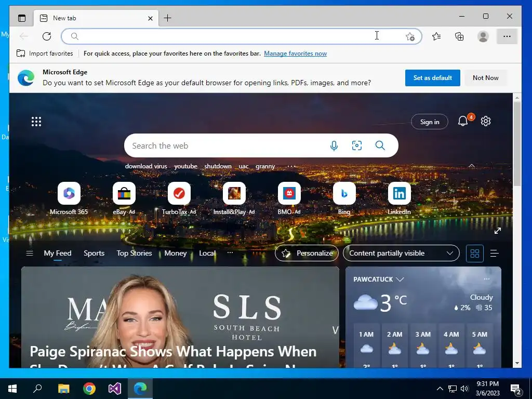
Task: Open the user profile avatar
Action: click(x=483, y=36)
